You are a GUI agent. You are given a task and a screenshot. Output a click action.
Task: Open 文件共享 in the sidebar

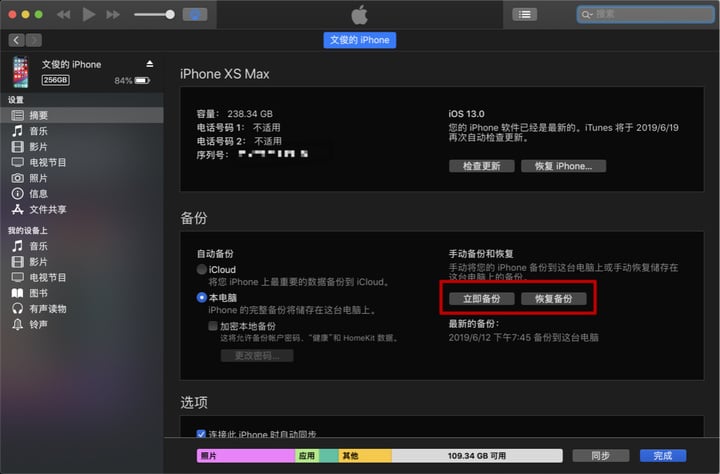(x=47, y=210)
